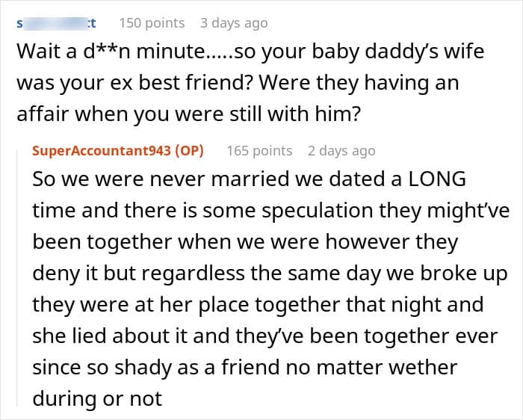The image size is (523, 420).
Task: Open the blurred commenter's username link
Action: 56,23
